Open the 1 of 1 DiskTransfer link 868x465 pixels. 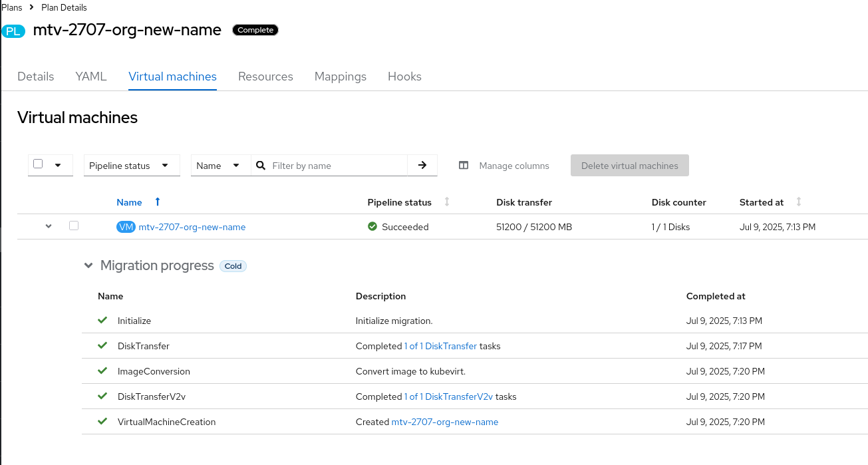pyautogui.click(x=440, y=346)
